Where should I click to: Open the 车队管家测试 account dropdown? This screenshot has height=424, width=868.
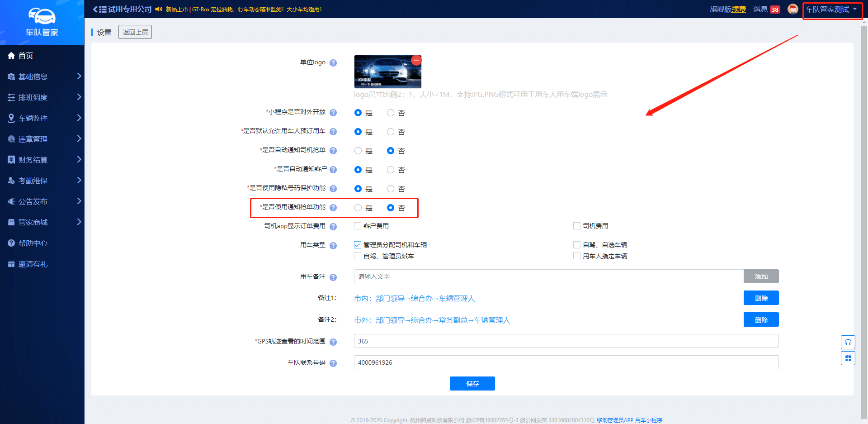tap(831, 10)
